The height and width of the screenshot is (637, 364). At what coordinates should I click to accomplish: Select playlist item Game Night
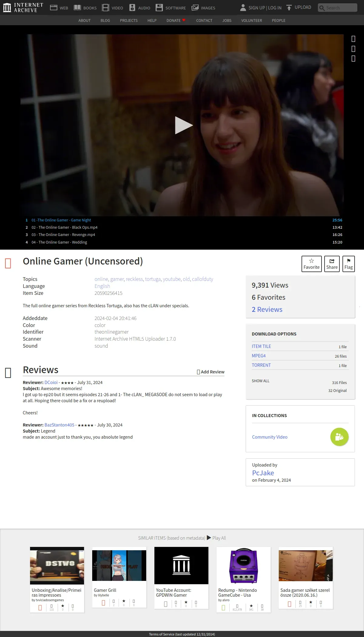184,220
